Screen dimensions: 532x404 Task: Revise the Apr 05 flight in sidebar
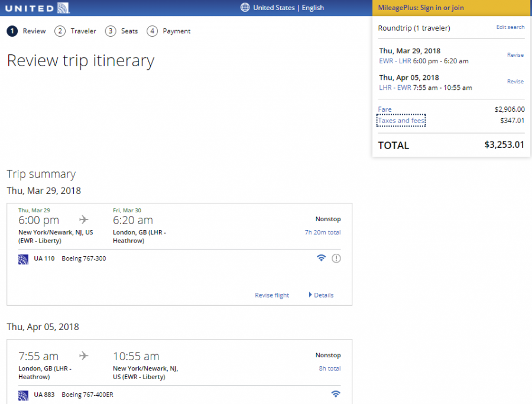pyautogui.click(x=515, y=82)
